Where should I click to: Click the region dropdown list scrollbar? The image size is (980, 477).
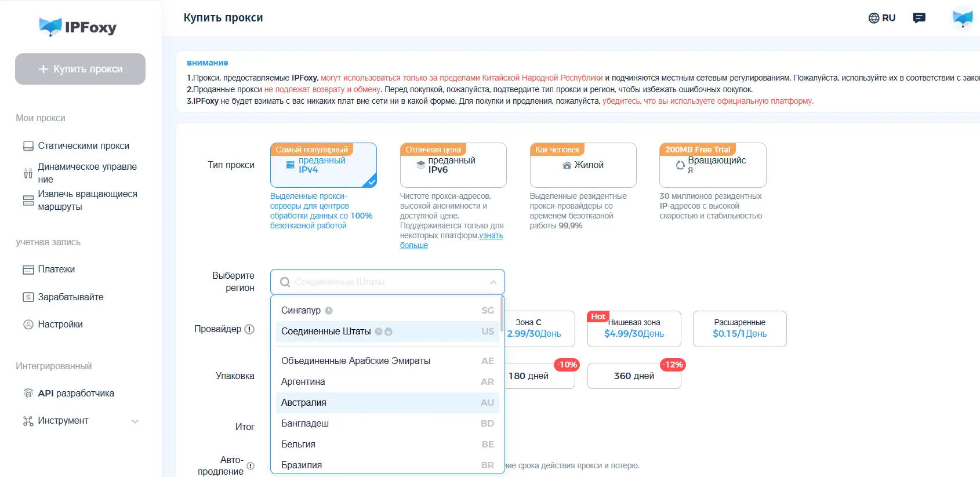[x=502, y=313]
